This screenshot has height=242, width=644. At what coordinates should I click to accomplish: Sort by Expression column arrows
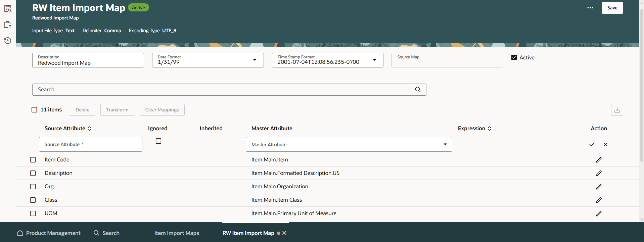coord(489,129)
